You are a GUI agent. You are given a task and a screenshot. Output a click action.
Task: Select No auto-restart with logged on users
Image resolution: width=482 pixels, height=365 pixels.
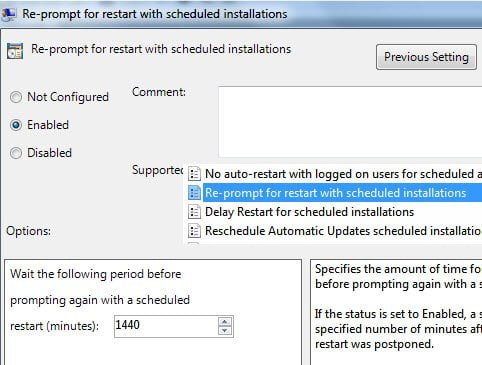[343, 174]
